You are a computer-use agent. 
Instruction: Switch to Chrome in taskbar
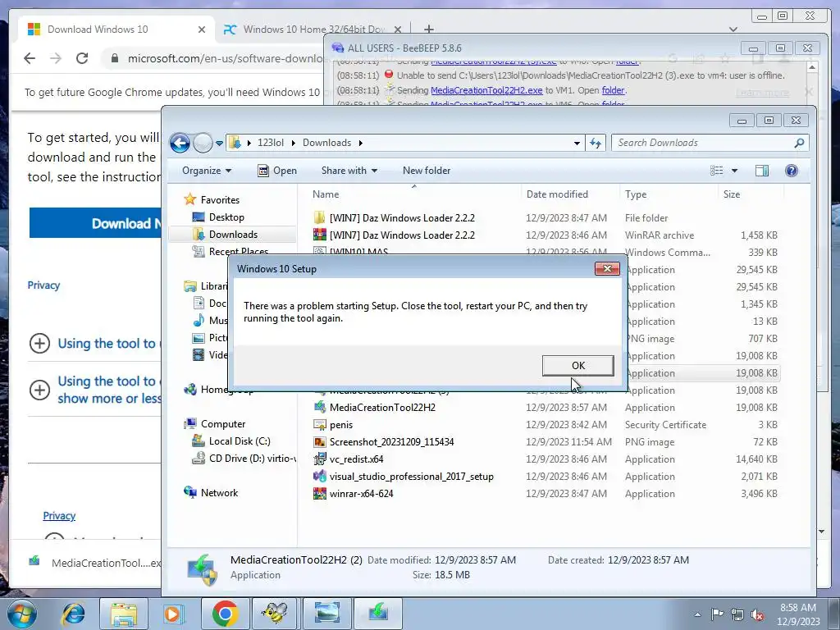click(x=225, y=614)
